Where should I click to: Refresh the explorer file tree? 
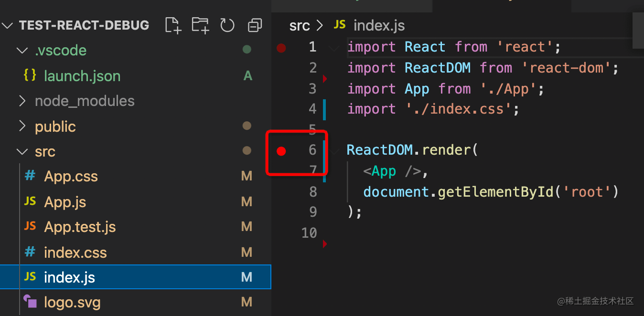pyautogui.click(x=227, y=25)
